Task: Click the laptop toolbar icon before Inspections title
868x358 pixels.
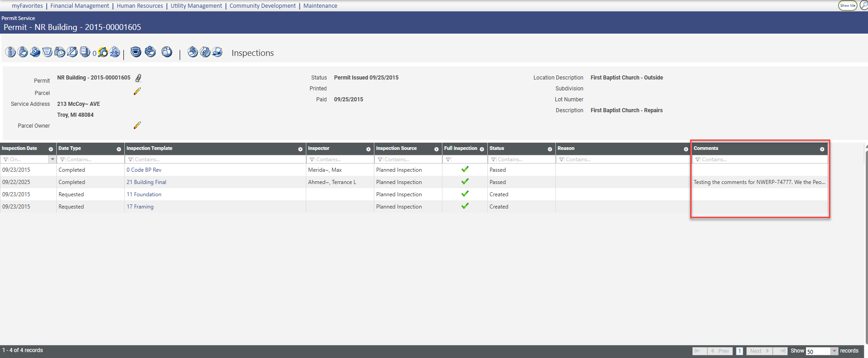Action: tap(217, 52)
